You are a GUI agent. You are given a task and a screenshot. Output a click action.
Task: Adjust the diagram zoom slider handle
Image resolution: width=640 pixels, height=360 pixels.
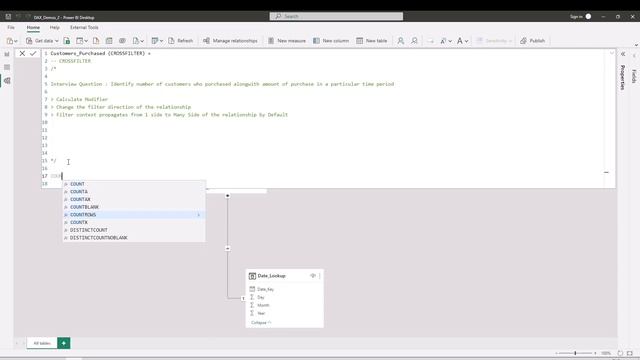tap(575, 353)
